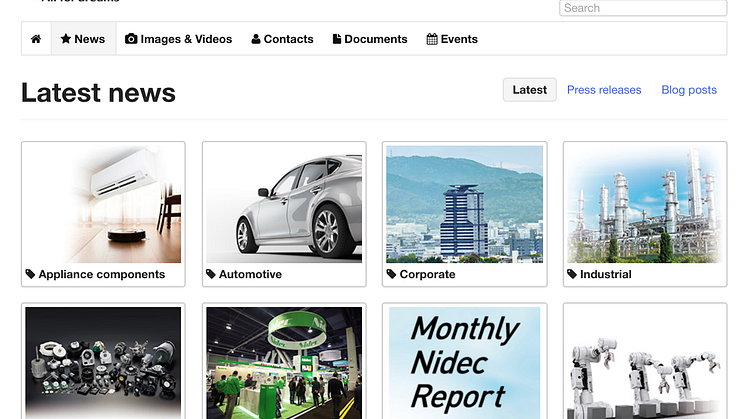Screen dimensions: 746x419
Task: Click the Latest news heading
Action: pyautogui.click(x=98, y=92)
